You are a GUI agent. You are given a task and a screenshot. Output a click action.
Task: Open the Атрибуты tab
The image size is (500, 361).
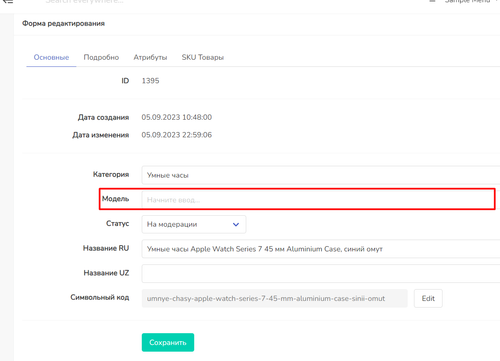pyautogui.click(x=150, y=57)
